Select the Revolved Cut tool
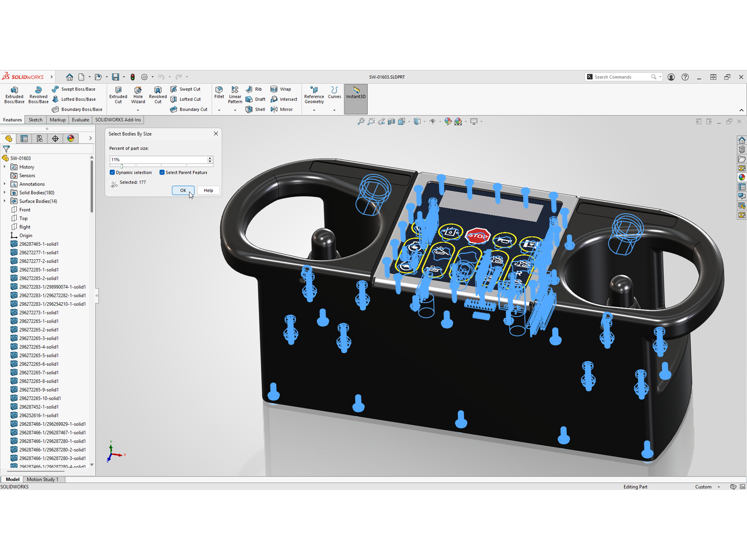The height and width of the screenshot is (560, 747). tap(158, 95)
